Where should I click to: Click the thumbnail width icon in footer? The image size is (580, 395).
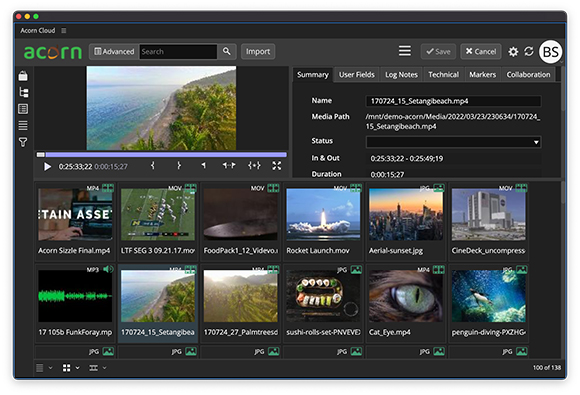pyautogui.click(x=94, y=368)
